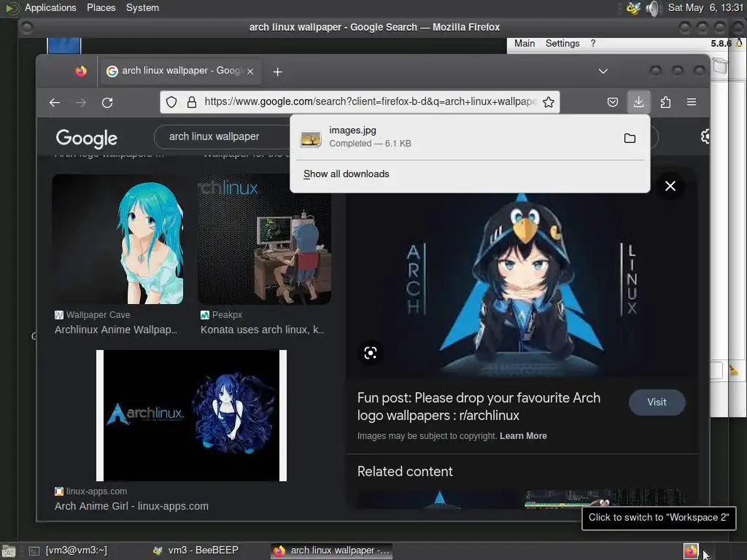Select the arch linux wallpaper browser tab
747x560 pixels.
pos(179,71)
